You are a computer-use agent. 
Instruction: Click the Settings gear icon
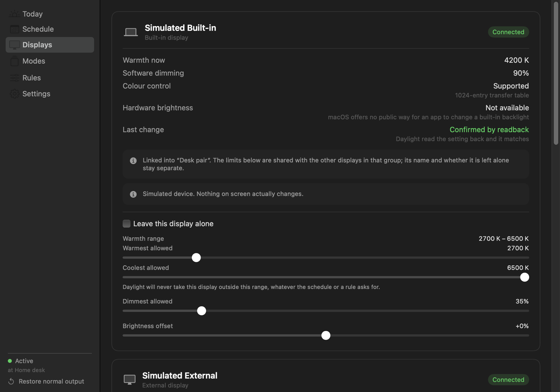[14, 94]
